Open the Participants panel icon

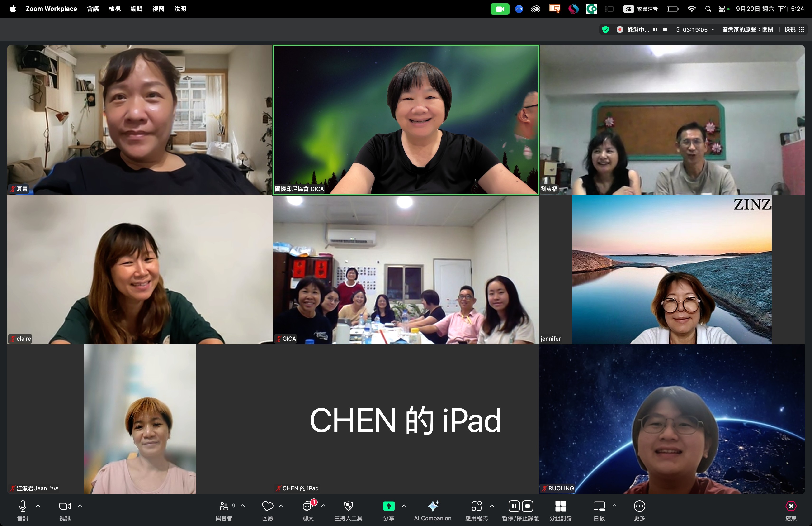(224, 506)
